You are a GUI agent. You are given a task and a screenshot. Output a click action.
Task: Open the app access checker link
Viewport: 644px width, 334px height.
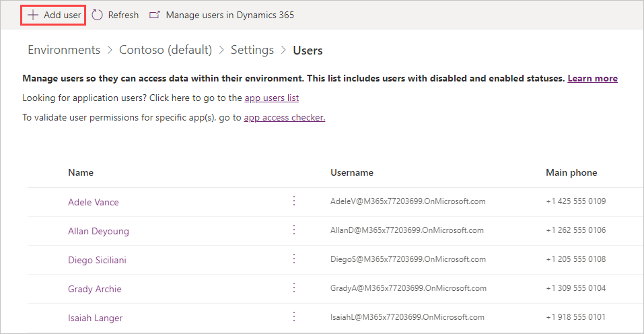click(284, 117)
